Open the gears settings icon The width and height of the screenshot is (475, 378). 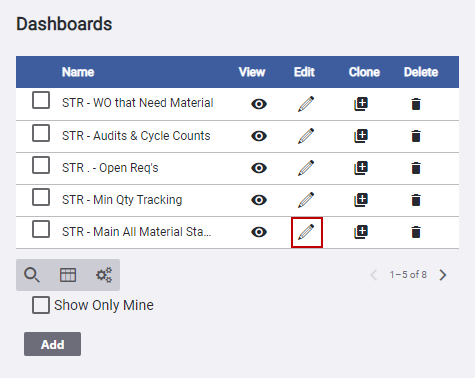[104, 275]
